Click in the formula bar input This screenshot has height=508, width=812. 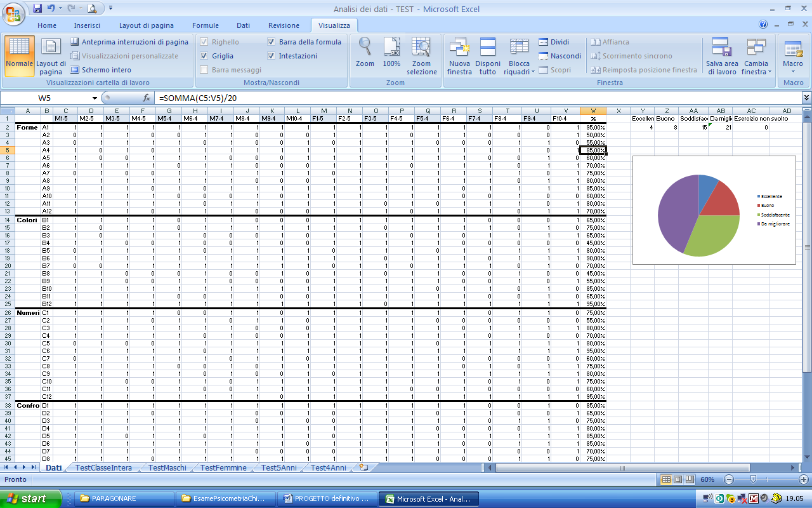(479, 98)
